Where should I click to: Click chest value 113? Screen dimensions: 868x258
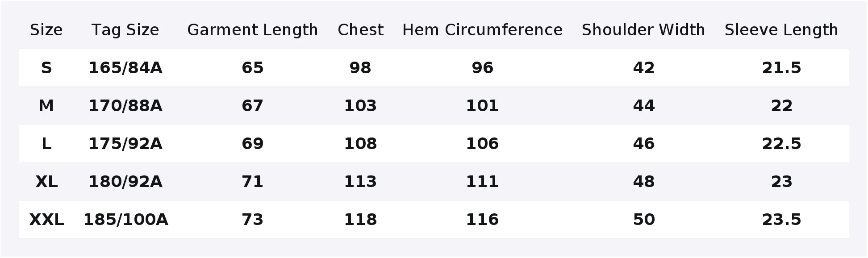(x=360, y=182)
